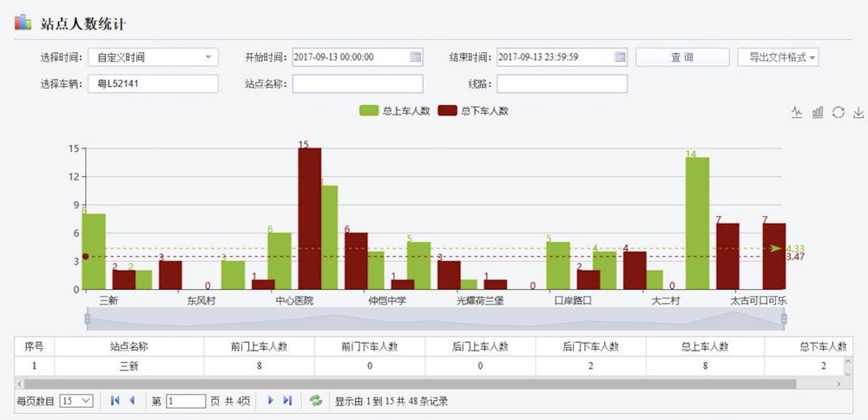Click left handle of chart zoom slider

click(x=87, y=318)
